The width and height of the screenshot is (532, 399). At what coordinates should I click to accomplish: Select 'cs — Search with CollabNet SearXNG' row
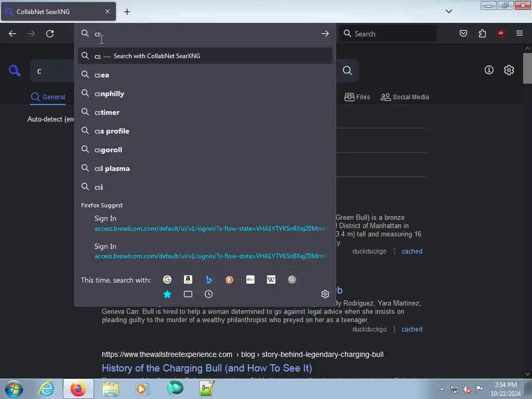coord(205,56)
